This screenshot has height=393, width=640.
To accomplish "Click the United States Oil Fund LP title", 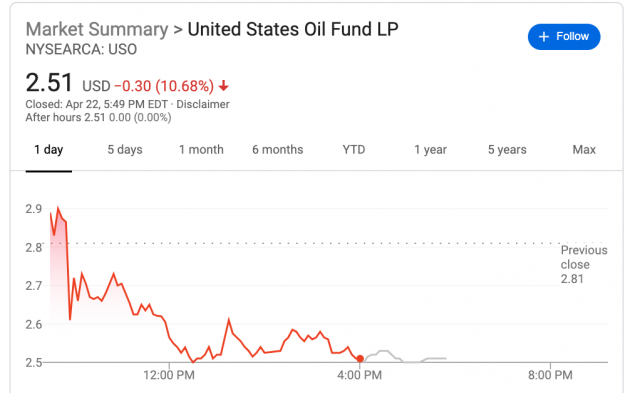I will (293, 29).
